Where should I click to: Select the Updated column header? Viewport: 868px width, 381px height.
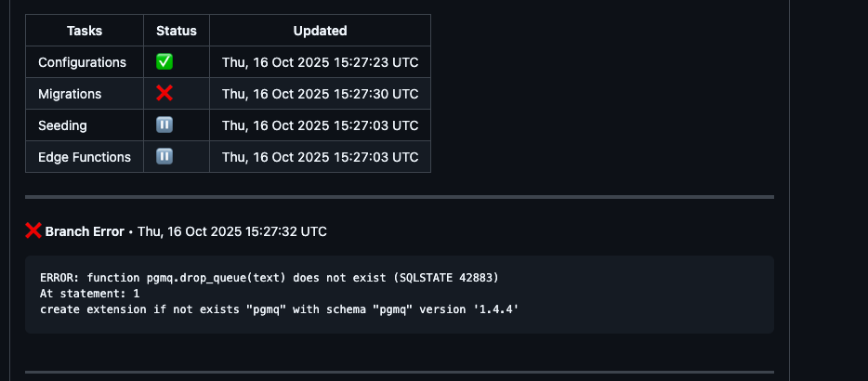(320, 31)
